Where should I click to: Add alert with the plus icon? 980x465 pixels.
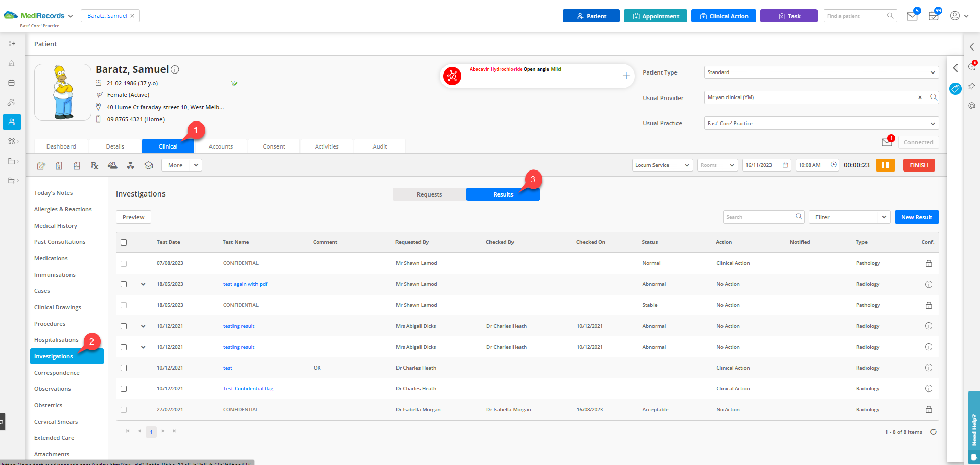626,76
